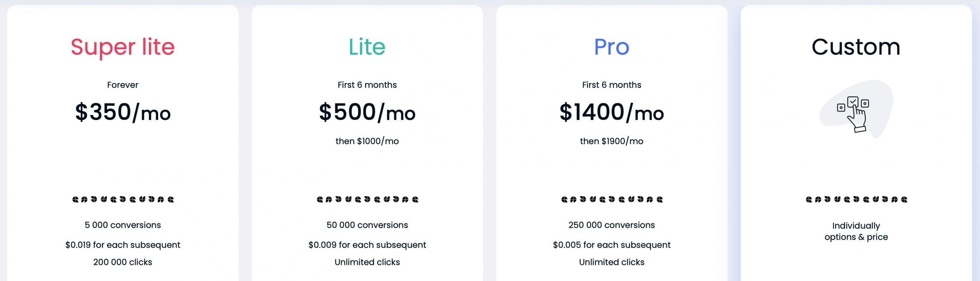Click the $1400/mo price

click(611, 112)
